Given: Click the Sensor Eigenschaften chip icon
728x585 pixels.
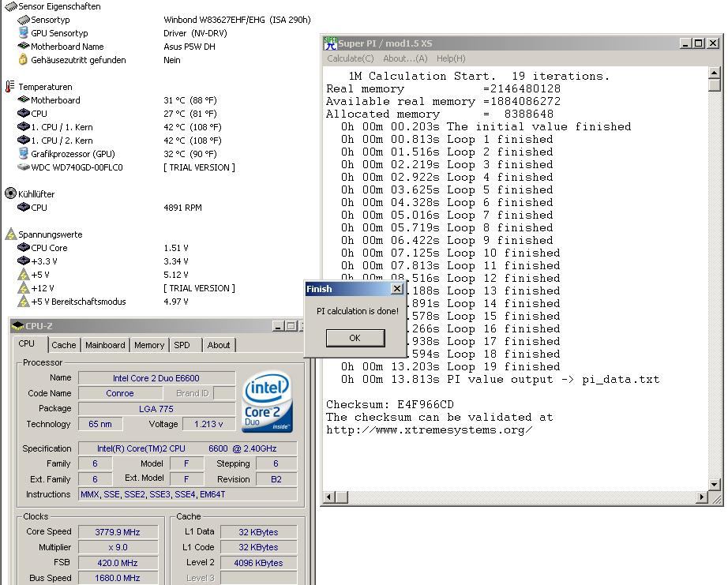Looking at the screenshot, I should click(x=10, y=6).
